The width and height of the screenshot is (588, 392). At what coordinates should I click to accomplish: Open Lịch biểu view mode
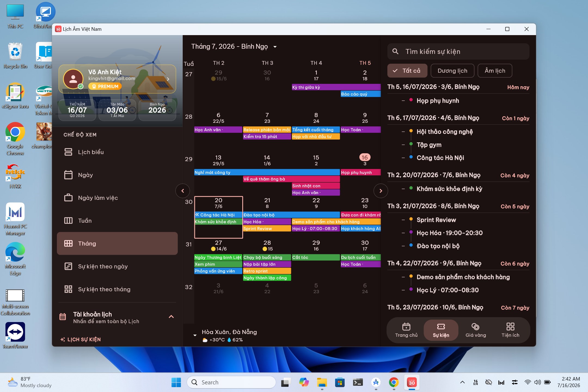[117, 152]
